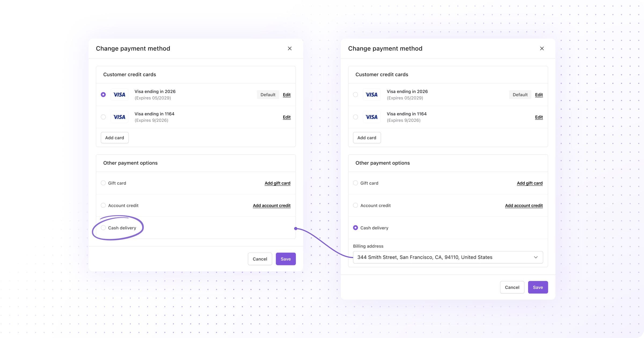Screen dimensions: 644x338
Task: Close the left payment method dialog
Action: (x=290, y=49)
